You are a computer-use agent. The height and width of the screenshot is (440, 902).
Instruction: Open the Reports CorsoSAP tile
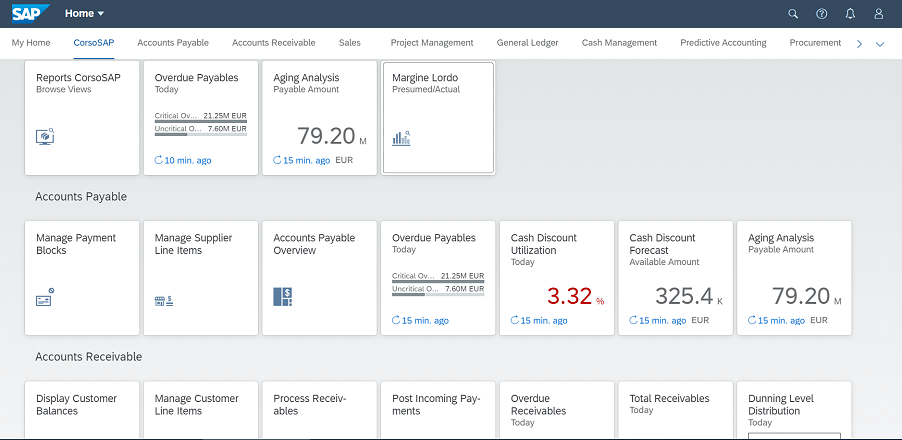82,117
